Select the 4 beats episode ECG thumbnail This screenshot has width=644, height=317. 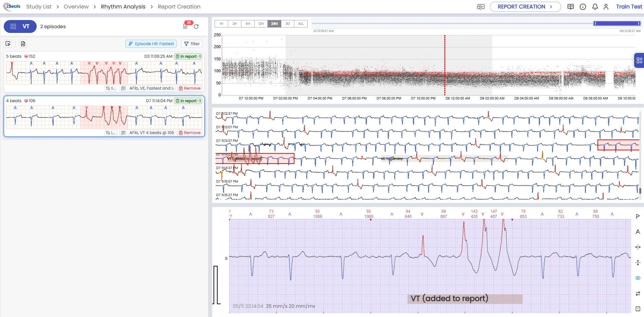click(104, 117)
